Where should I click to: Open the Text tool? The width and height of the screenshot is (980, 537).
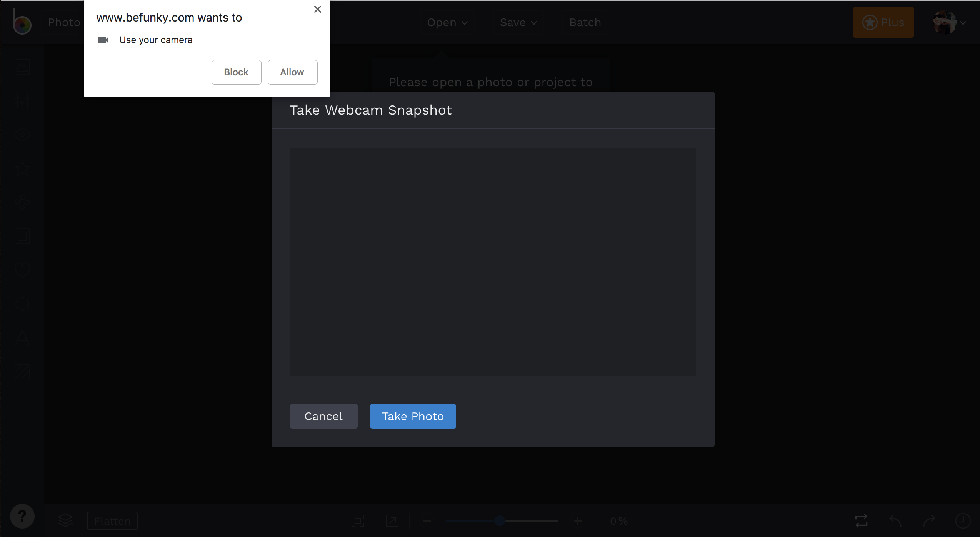[x=22, y=338]
